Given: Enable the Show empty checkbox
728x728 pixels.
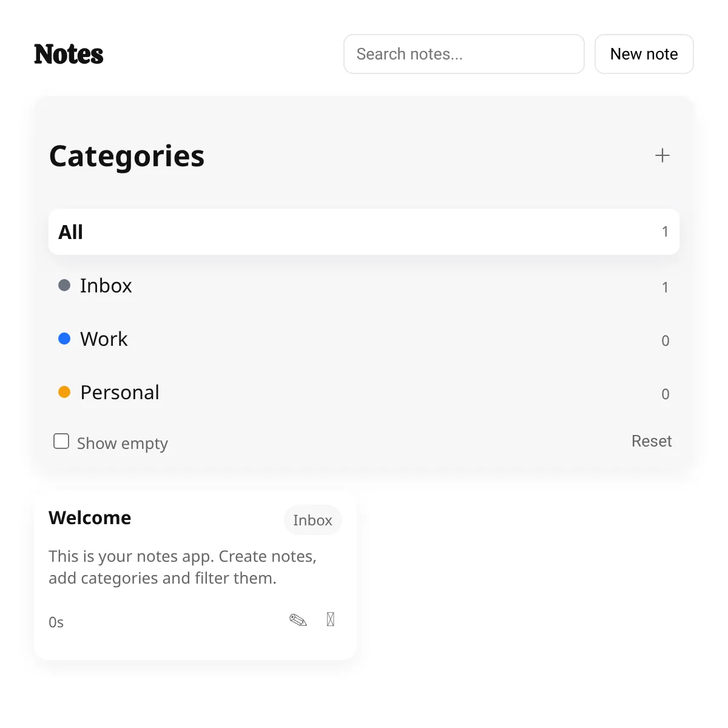Looking at the screenshot, I should pos(61,441).
